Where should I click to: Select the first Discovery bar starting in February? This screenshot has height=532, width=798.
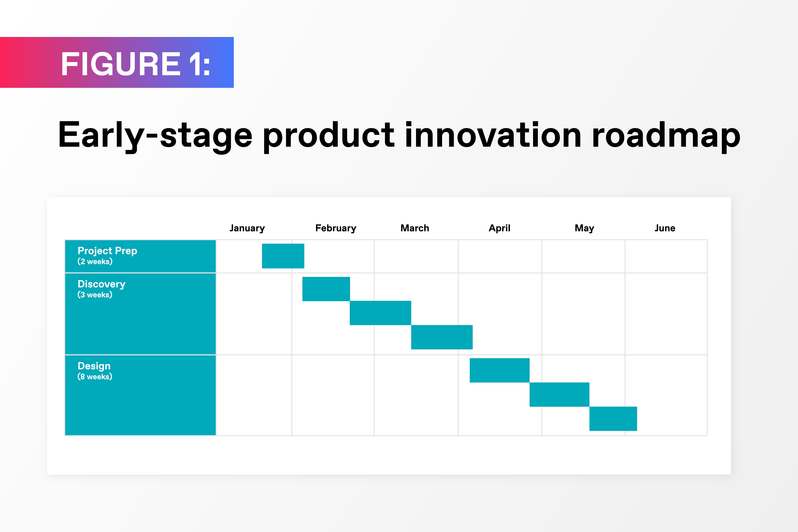pos(326,289)
